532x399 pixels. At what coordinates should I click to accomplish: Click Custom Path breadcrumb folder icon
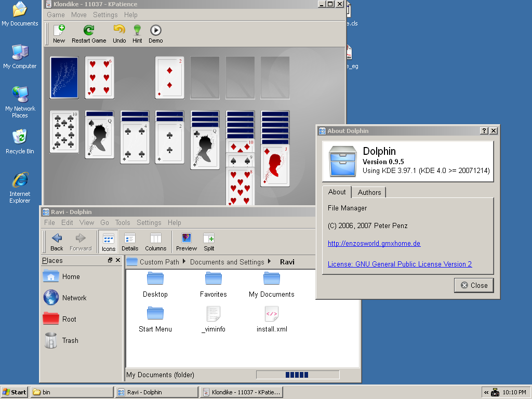click(x=132, y=262)
